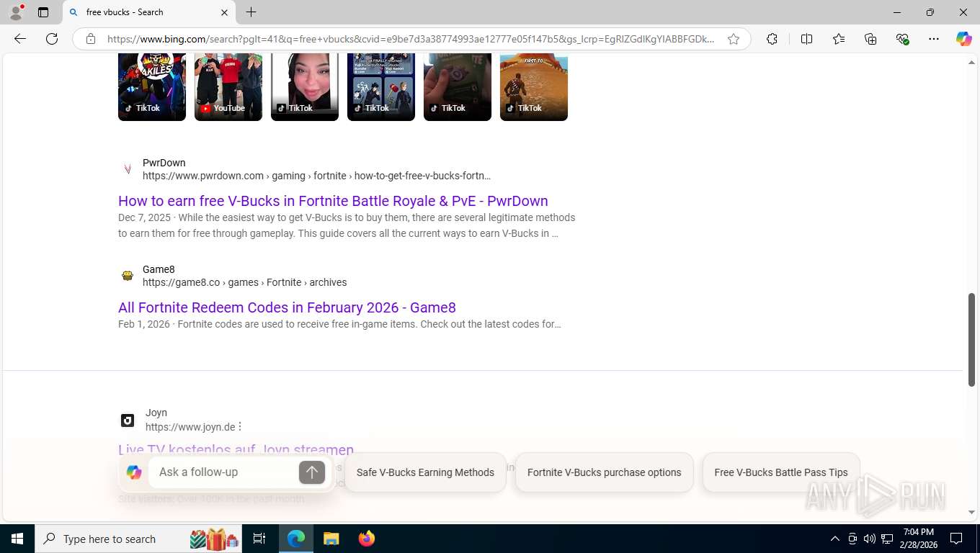
Task: Click the Game8 site favicon
Action: click(128, 276)
